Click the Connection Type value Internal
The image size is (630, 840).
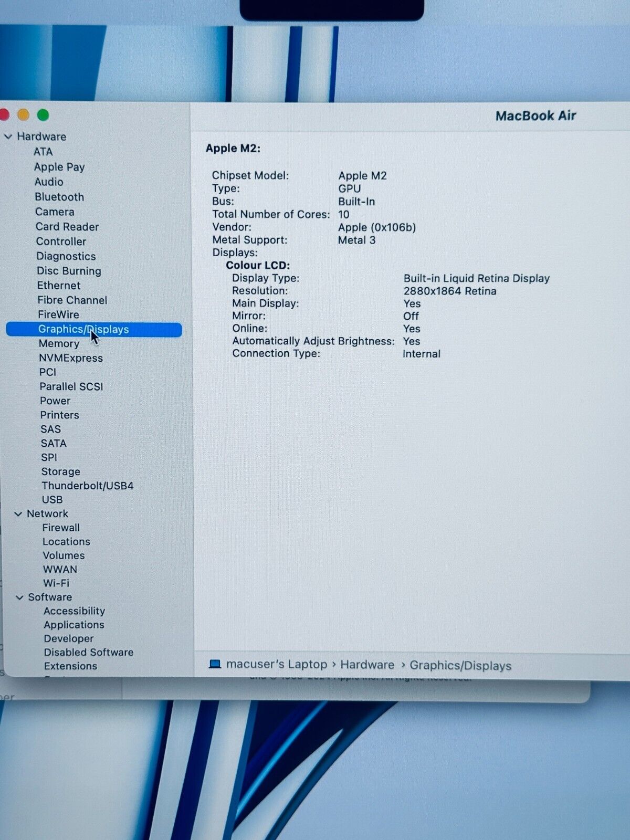coord(422,354)
